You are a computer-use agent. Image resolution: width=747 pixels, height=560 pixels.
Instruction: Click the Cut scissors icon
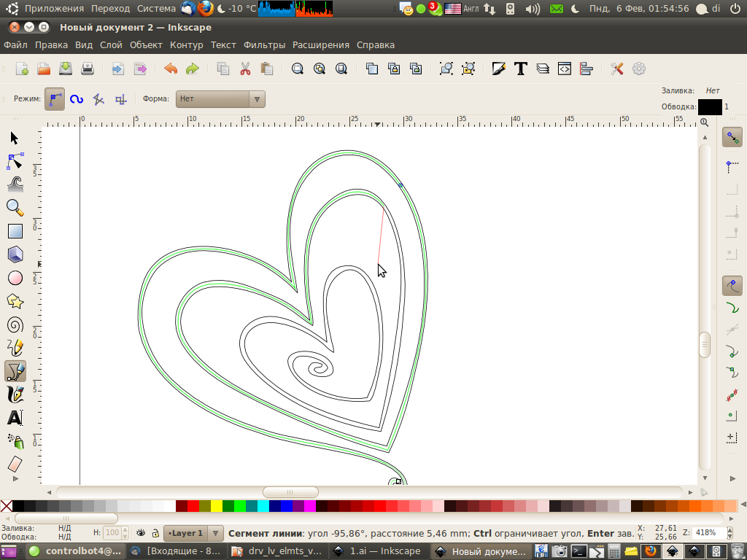(245, 69)
